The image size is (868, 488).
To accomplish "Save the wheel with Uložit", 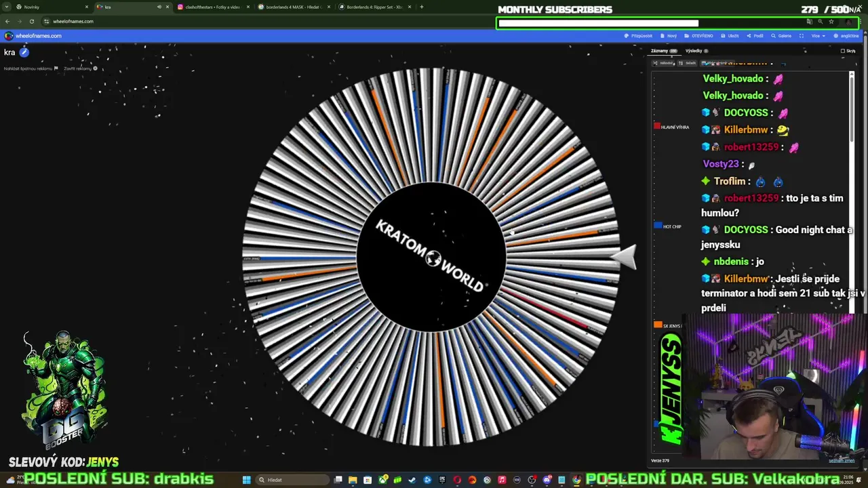I will click(x=730, y=36).
